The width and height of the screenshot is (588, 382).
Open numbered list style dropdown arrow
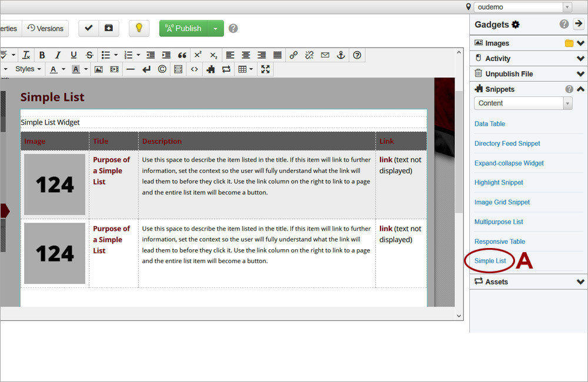(x=138, y=55)
